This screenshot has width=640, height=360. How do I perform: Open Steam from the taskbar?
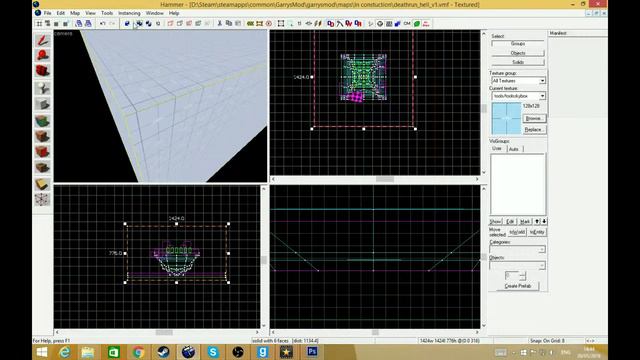(x=163, y=352)
